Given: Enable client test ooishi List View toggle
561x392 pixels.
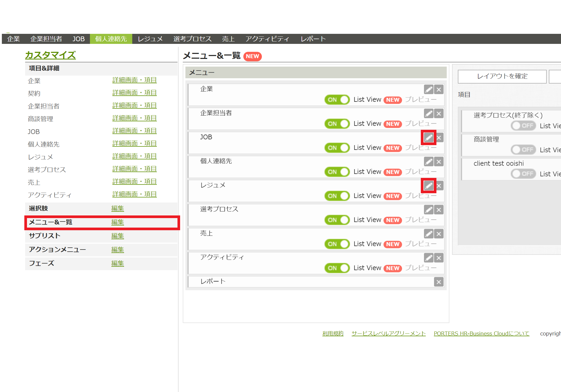Looking at the screenshot, I should point(523,174).
